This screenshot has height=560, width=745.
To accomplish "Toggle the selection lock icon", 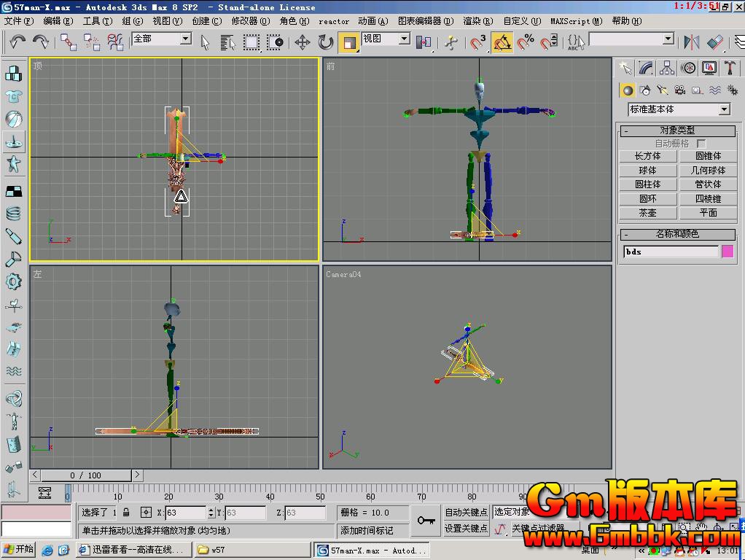I will (x=126, y=513).
